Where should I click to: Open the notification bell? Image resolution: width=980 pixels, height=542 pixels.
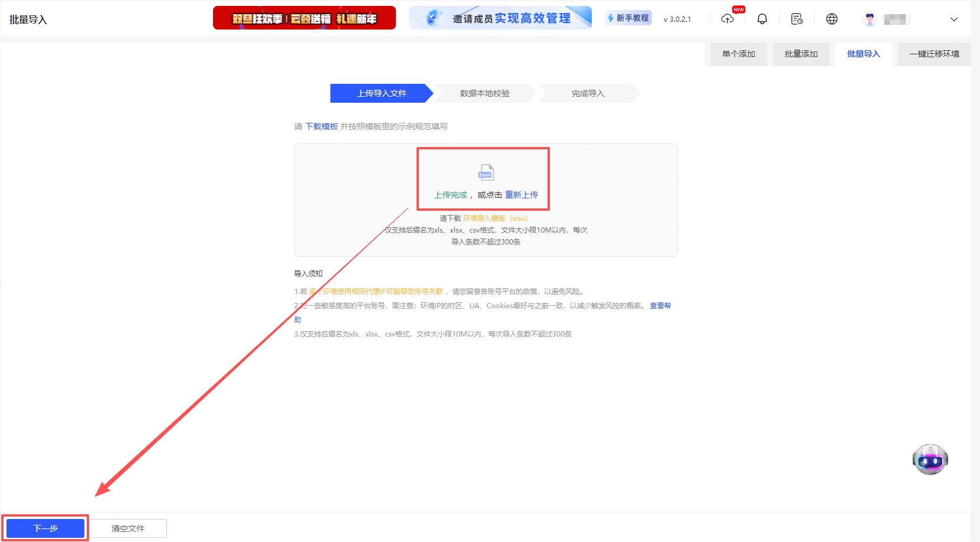click(x=762, y=18)
